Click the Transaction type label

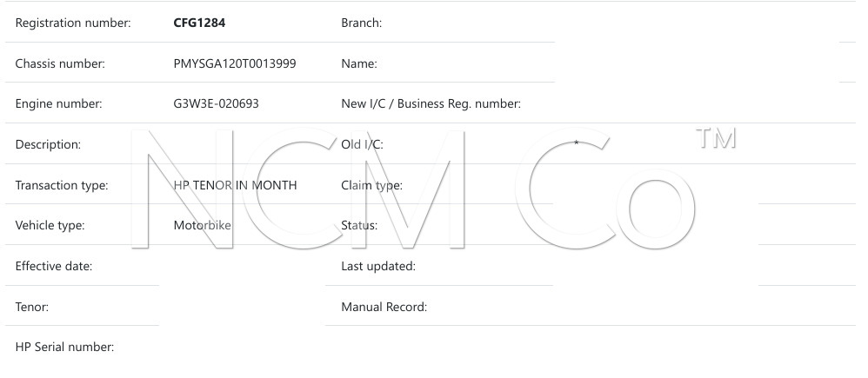(x=62, y=185)
